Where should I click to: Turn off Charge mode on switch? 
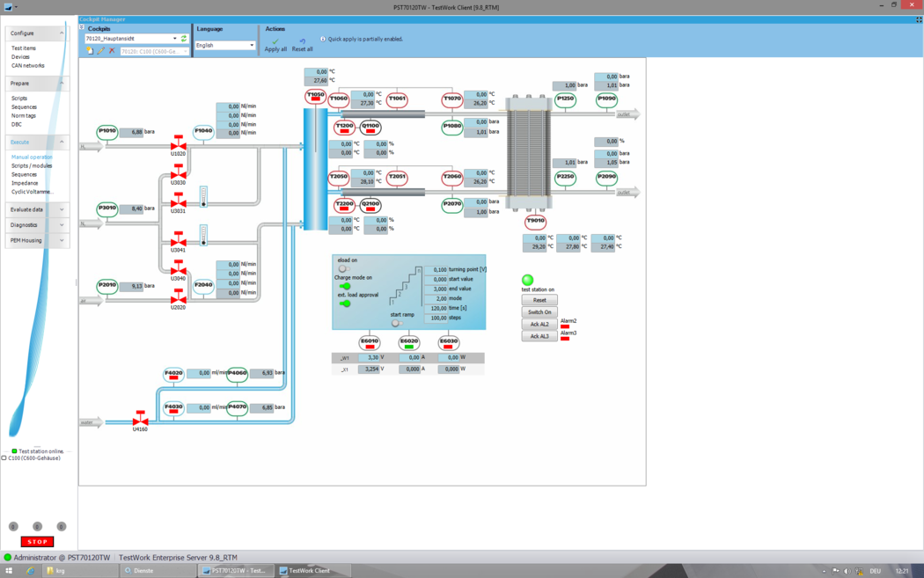click(x=345, y=286)
